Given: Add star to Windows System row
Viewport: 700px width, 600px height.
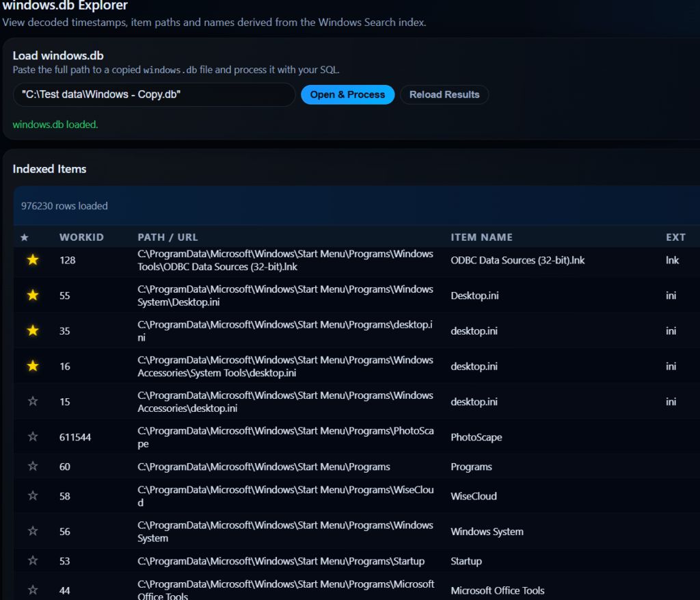Looking at the screenshot, I should (x=32, y=532).
